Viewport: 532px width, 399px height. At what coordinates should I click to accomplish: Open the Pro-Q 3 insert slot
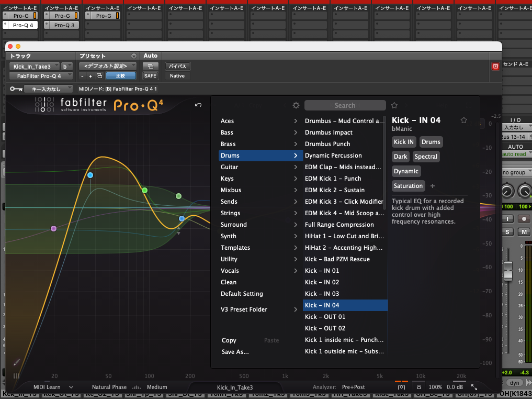(x=62, y=25)
